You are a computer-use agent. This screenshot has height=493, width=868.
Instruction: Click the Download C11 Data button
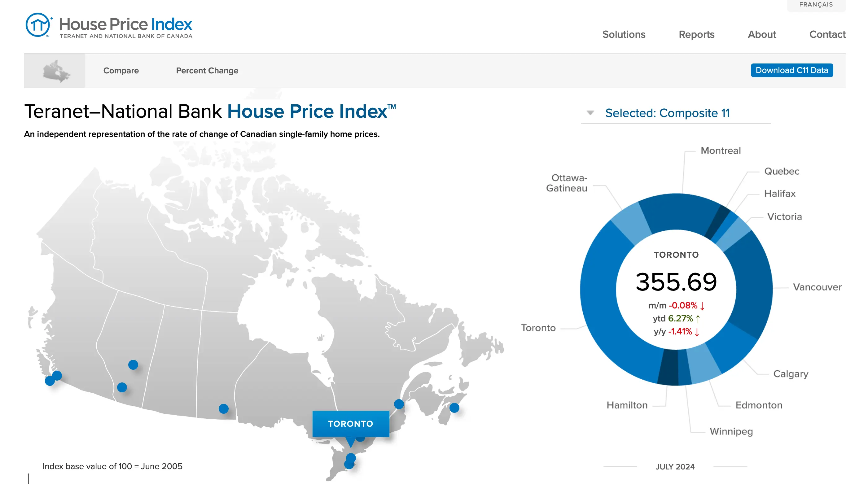pos(791,70)
